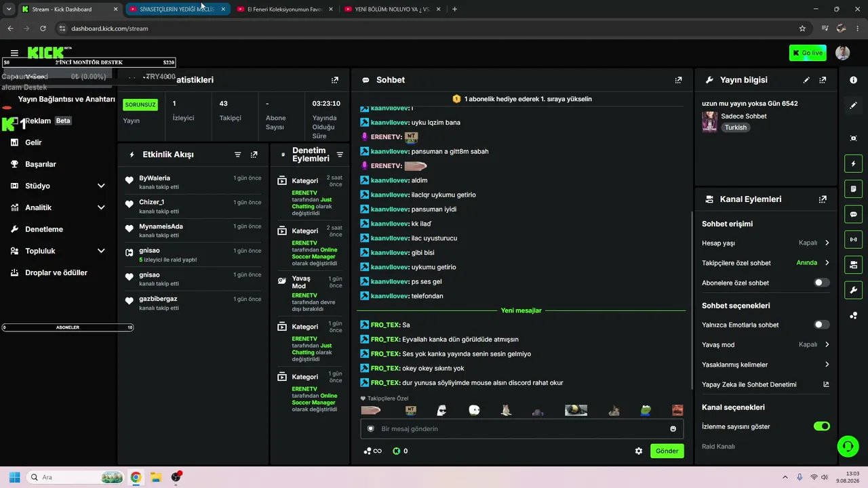Viewport: 868px width, 488px height.
Task: Open the Yavaş mod setting
Action: tap(766, 344)
